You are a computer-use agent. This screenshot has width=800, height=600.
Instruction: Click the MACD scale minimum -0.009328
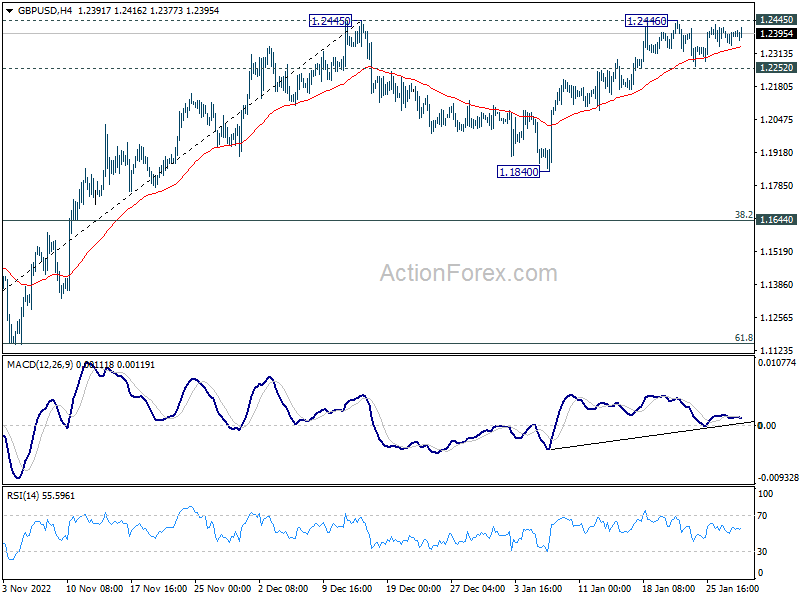[778, 478]
